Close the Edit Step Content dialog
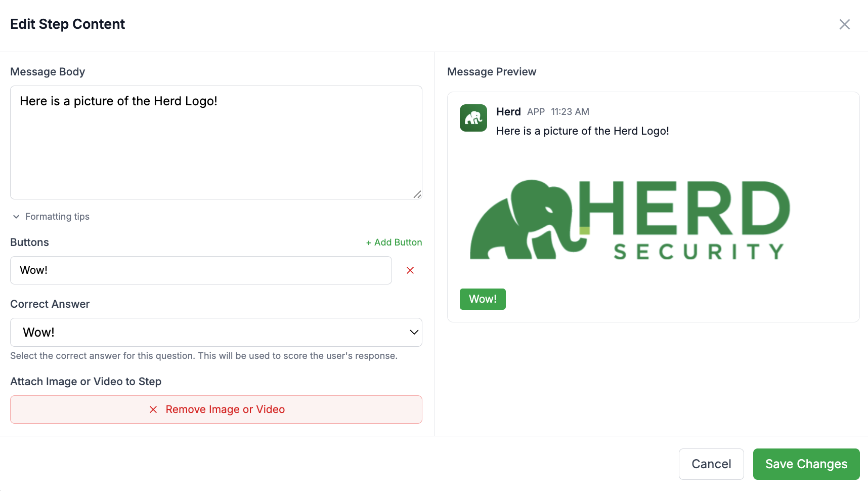This screenshot has height=491, width=868. click(844, 24)
